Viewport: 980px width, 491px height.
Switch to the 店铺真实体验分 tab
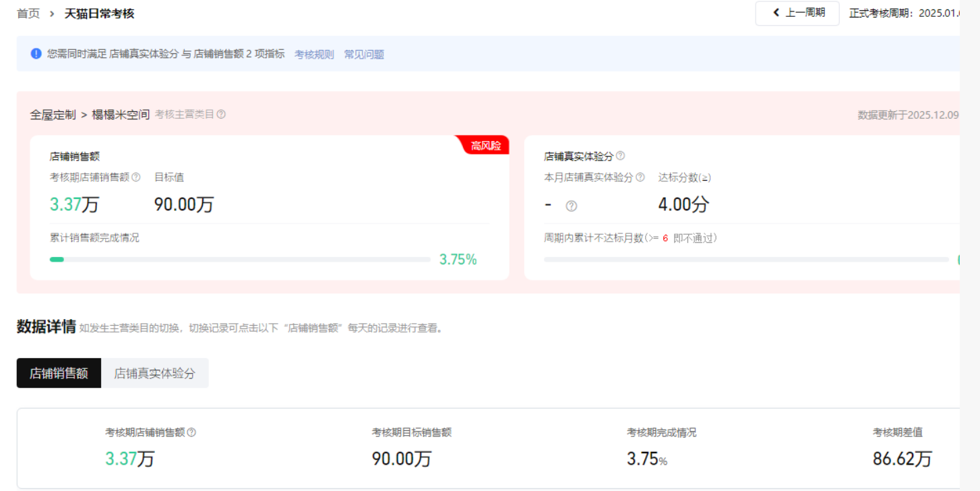[155, 373]
